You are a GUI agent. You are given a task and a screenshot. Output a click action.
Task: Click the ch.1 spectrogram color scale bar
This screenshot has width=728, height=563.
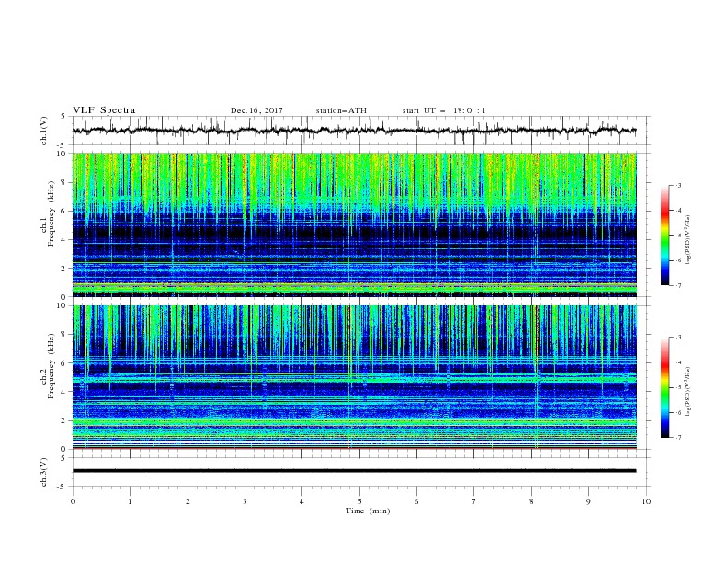point(665,236)
